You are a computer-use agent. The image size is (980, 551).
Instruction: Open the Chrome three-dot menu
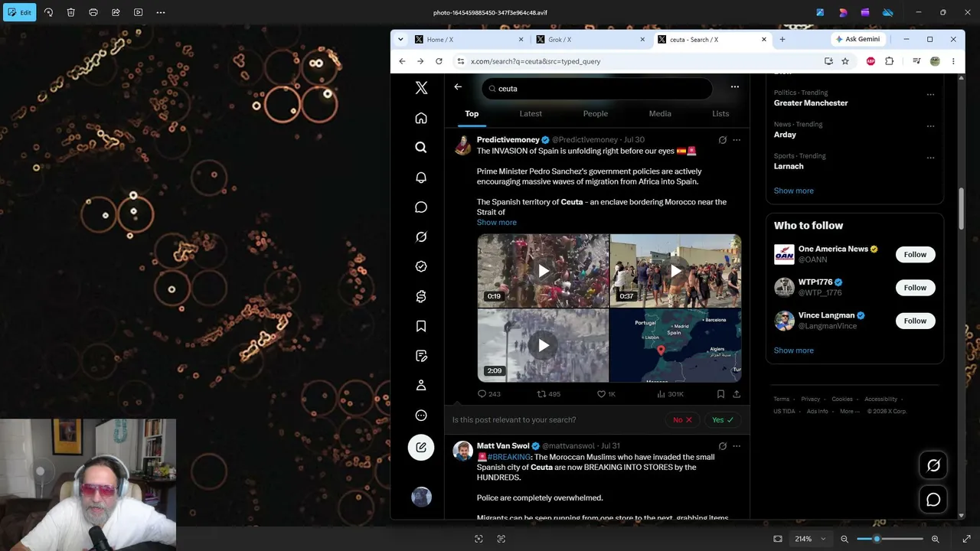pos(953,61)
